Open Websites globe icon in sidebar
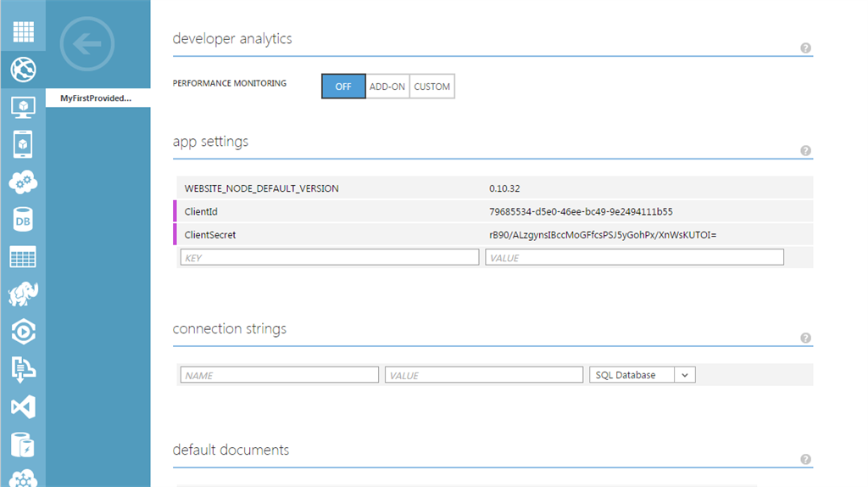 point(23,69)
